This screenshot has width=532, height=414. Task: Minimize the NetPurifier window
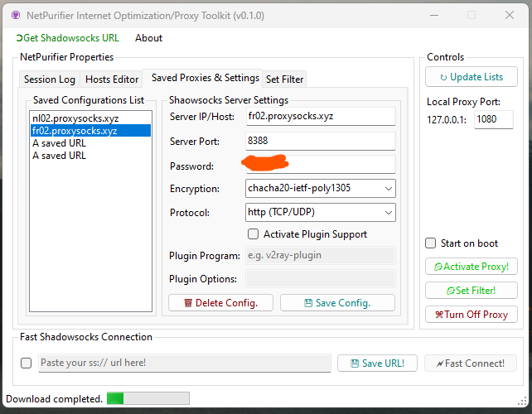coord(434,15)
